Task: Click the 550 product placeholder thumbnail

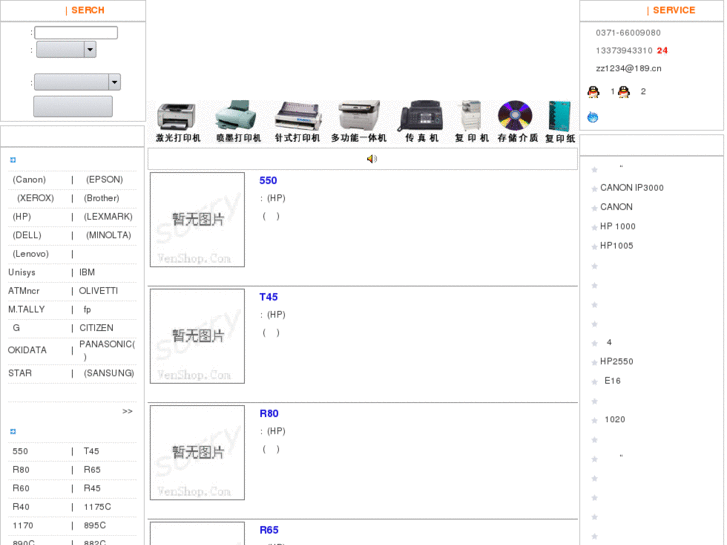Action: coord(198,220)
